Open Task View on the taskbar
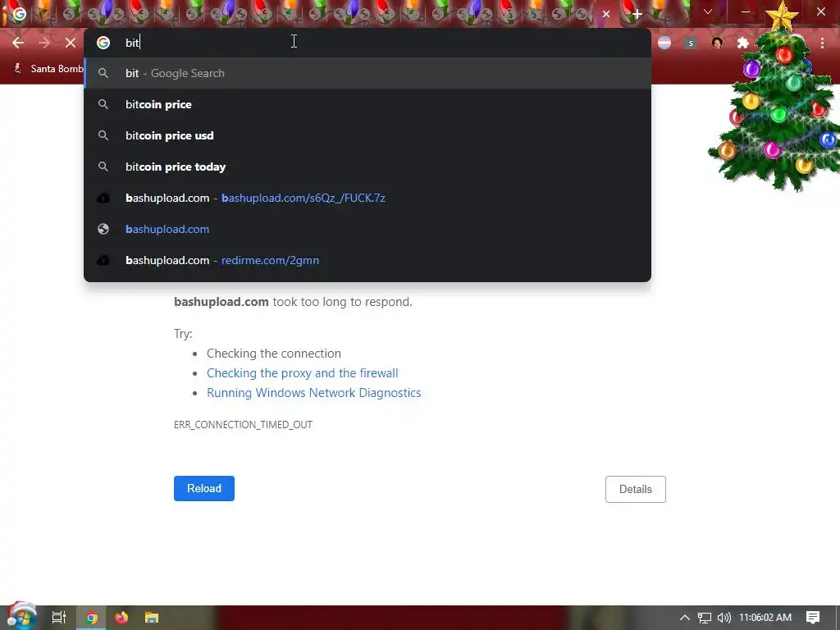Image resolution: width=840 pixels, height=630 pixels. [58, 618]
